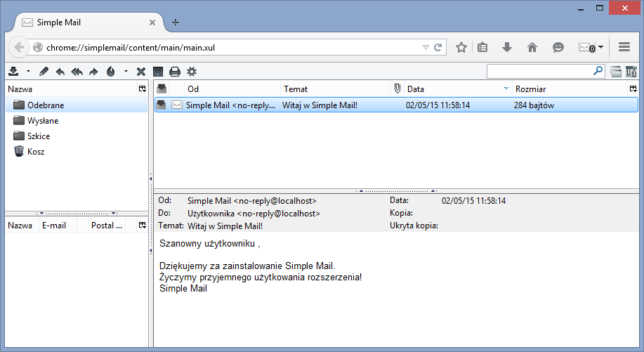Screen dimensions: 644x352
Task: Collapse the folder pane via the upper vertical splitter grippy
Action: (x=151, y=178)
